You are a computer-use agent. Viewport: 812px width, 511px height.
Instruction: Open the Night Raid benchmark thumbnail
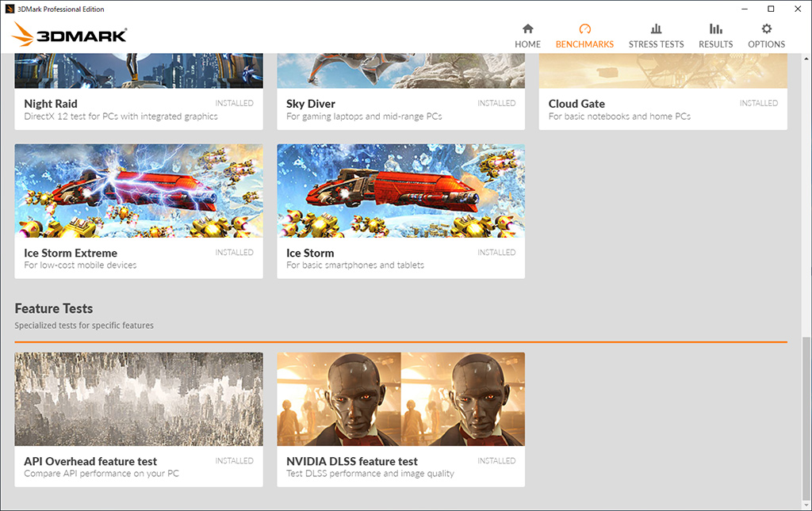coord(139,71)
